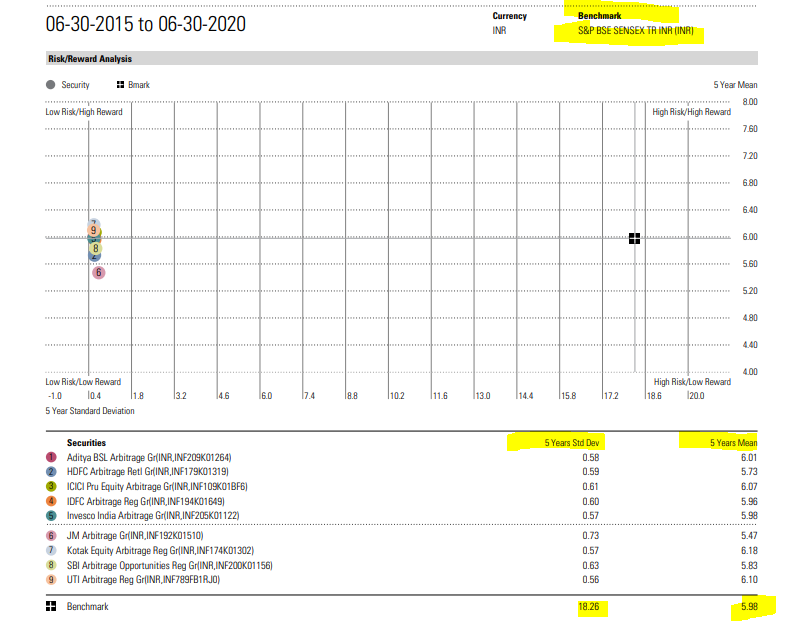Select HDFC Arbitrage Retl Gr fund name
The height and width of the screenshot is (626, 785).
(x=148, y=472)
